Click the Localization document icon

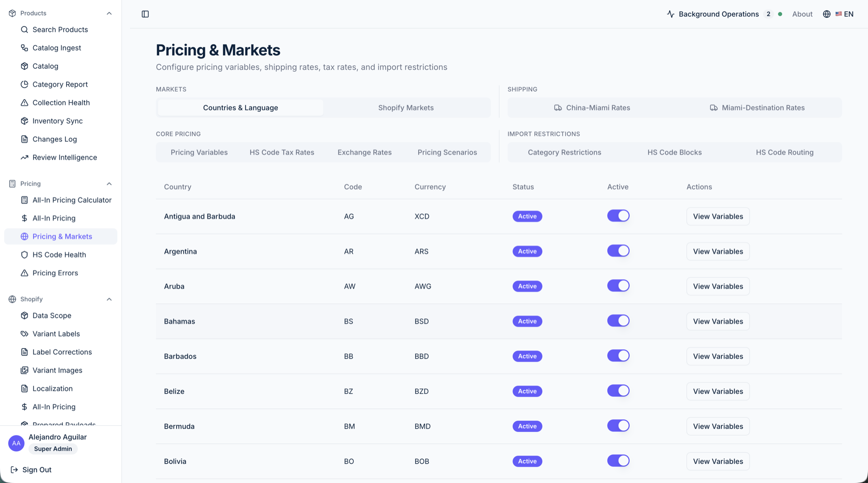click(25, 389)
